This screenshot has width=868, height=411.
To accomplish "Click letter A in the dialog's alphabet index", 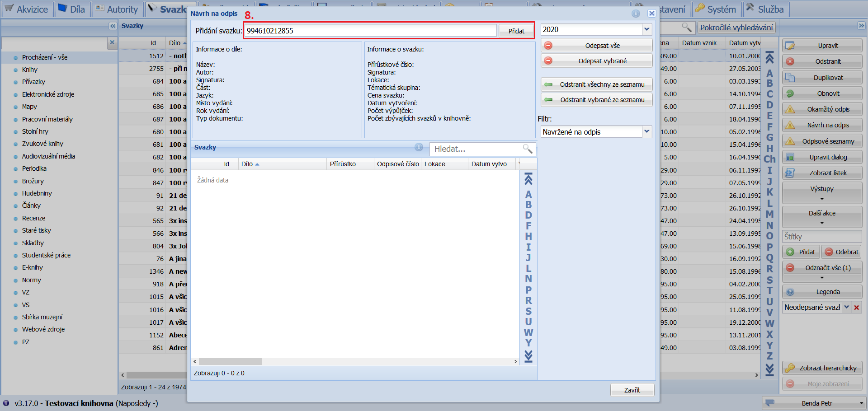I will coord(528,195).
